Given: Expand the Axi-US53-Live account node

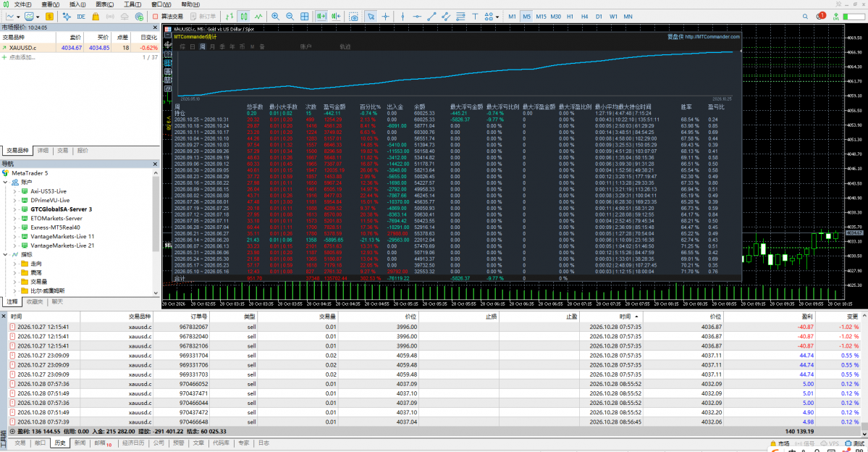Looking at the screenshot, I should [15, 191].
